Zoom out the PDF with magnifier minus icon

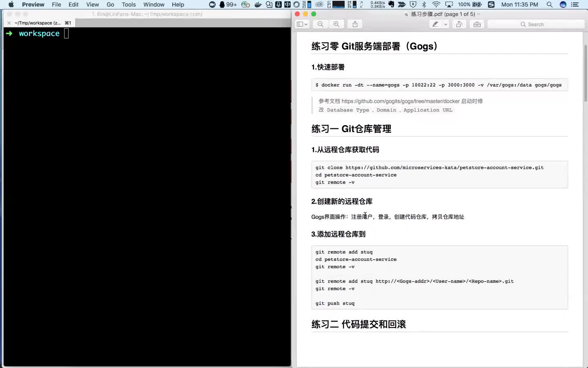pos(321,24)
